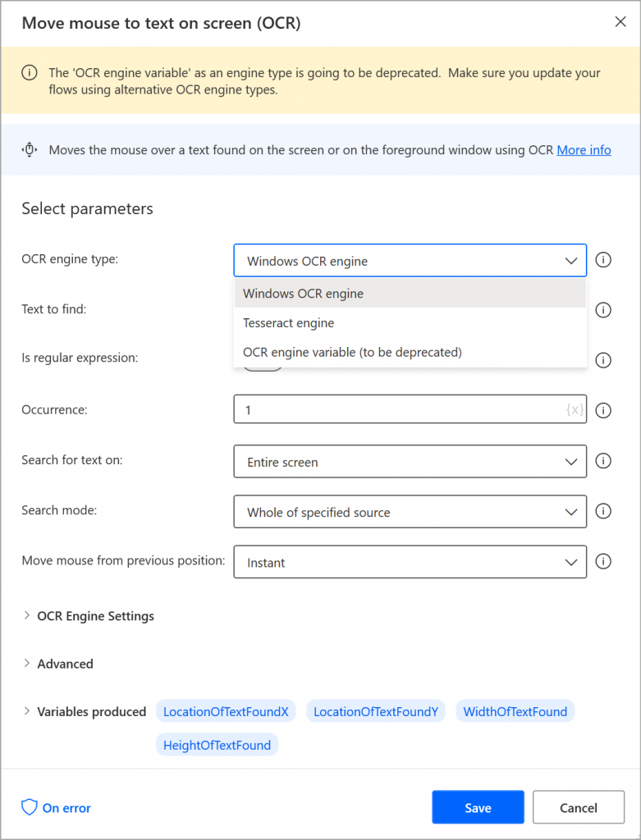
Task: Open the Search mode dropdown
Action: (410, 512)
